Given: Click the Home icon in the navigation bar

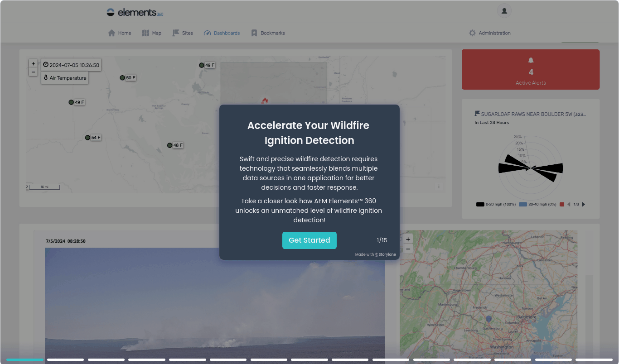Looking at the screenshot, I should pos(111,32).
